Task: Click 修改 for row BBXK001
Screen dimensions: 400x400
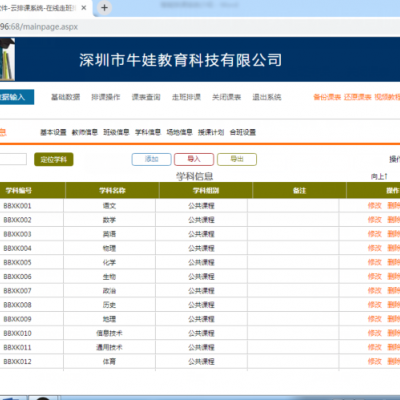Action: click(375, 206)
